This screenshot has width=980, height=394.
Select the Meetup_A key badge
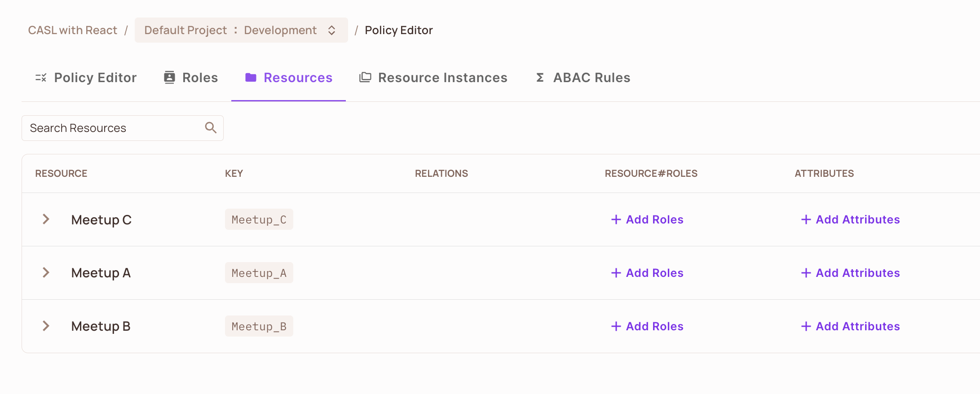(259, 273)
